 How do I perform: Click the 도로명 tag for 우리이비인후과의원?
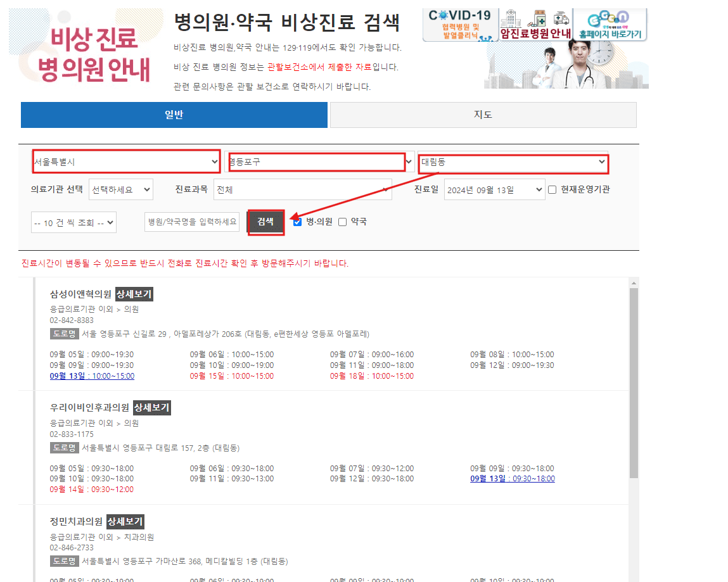tap(64, 448)
